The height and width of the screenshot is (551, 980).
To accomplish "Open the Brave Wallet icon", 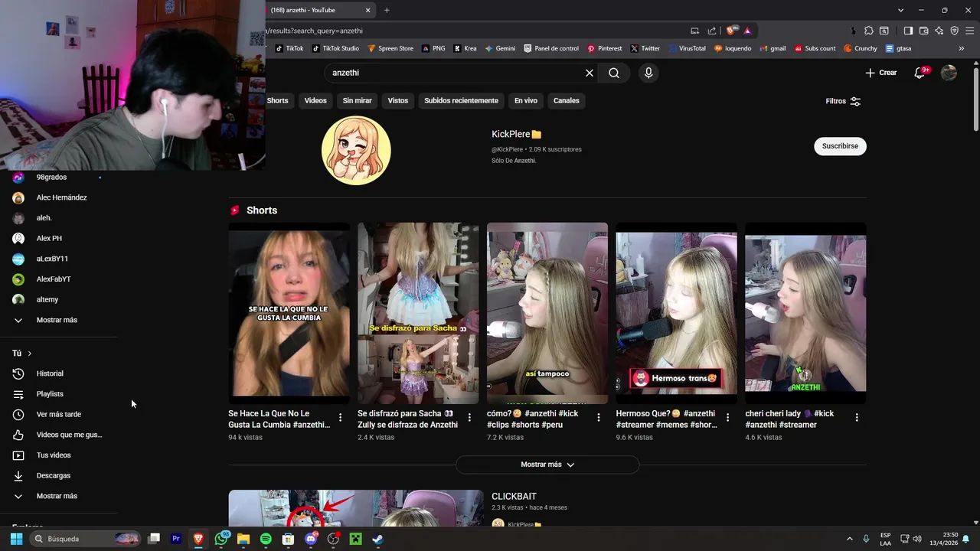I will coord(923,31).
